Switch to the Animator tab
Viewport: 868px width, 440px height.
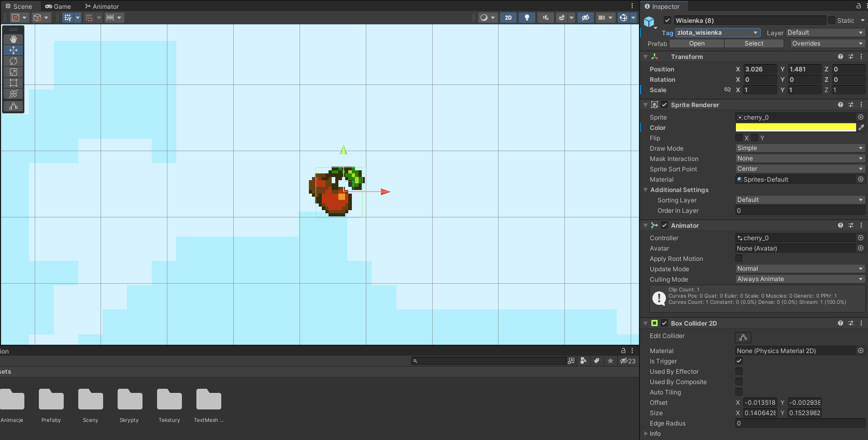tap(102, 6)
